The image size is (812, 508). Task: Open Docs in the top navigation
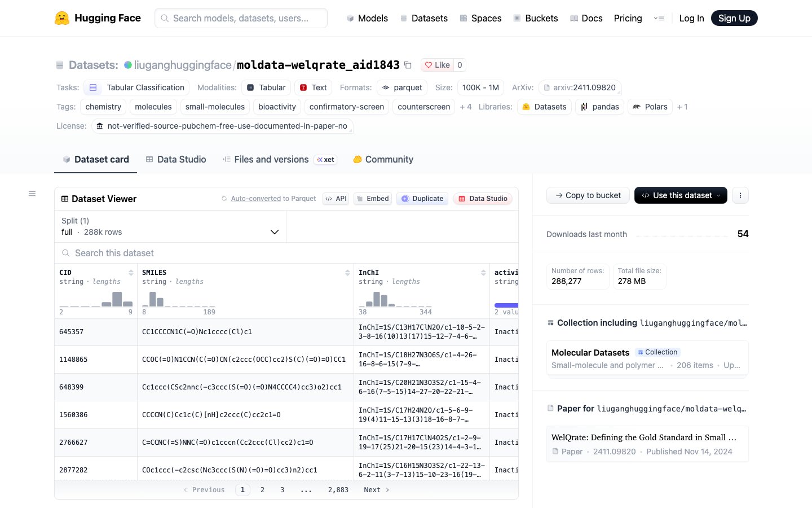click(x=586, y=18)
